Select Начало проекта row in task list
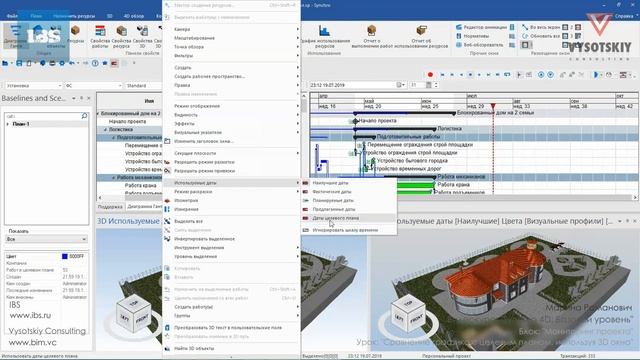Image resolution: width=640 pixels, height=360 pixels. click(128, 122)
